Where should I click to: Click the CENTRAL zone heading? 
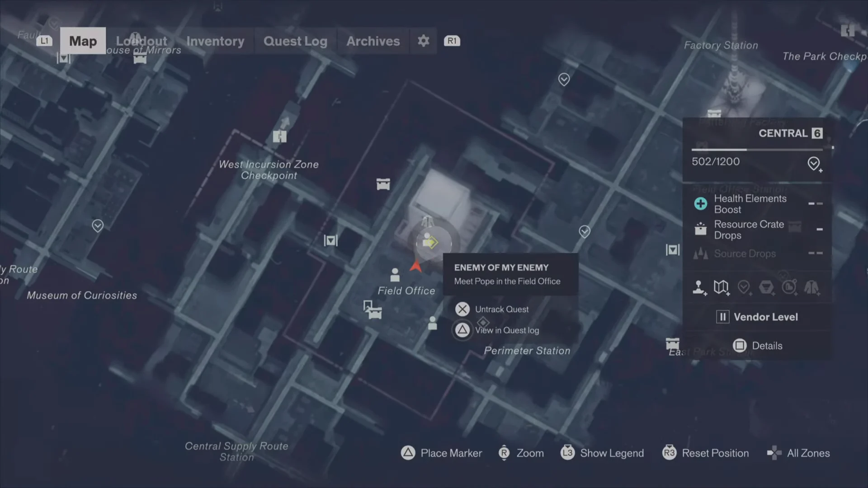point(783,133)
